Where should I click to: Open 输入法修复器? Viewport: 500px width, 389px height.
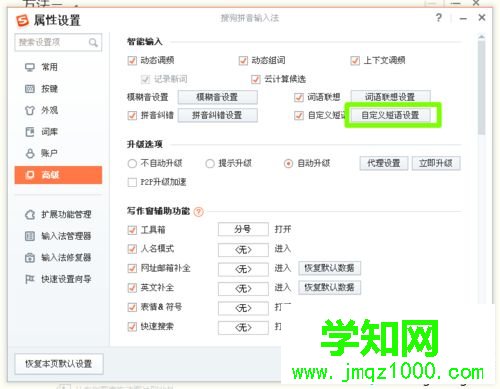point(58,257)
